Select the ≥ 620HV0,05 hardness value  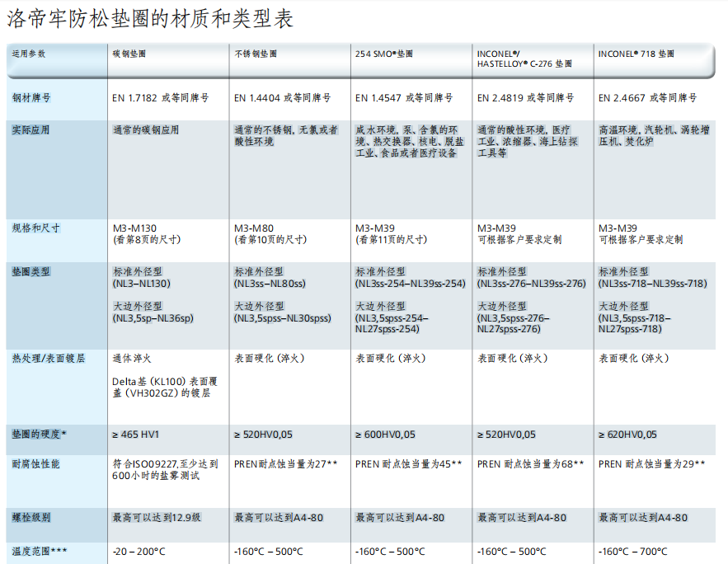627,435
